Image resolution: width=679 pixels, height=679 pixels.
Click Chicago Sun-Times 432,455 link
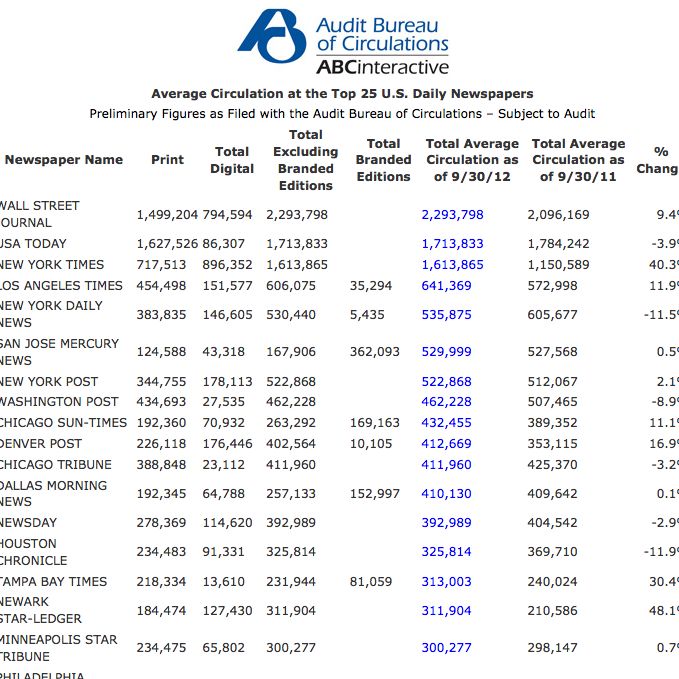446,422
